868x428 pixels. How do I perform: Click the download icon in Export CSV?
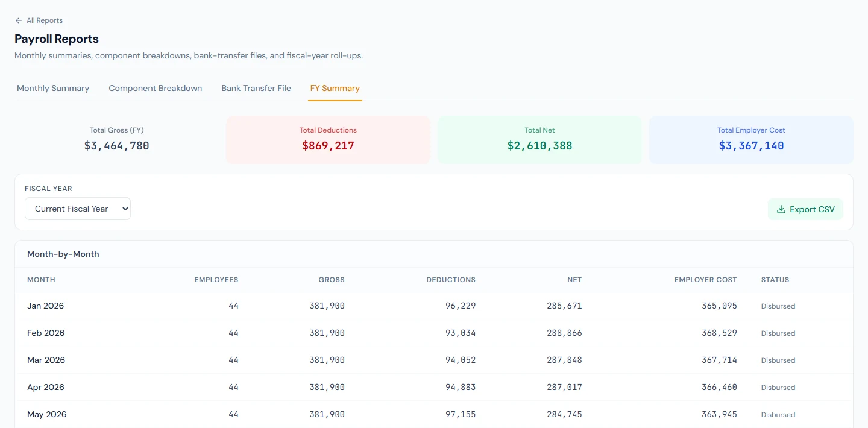point(781,209)
